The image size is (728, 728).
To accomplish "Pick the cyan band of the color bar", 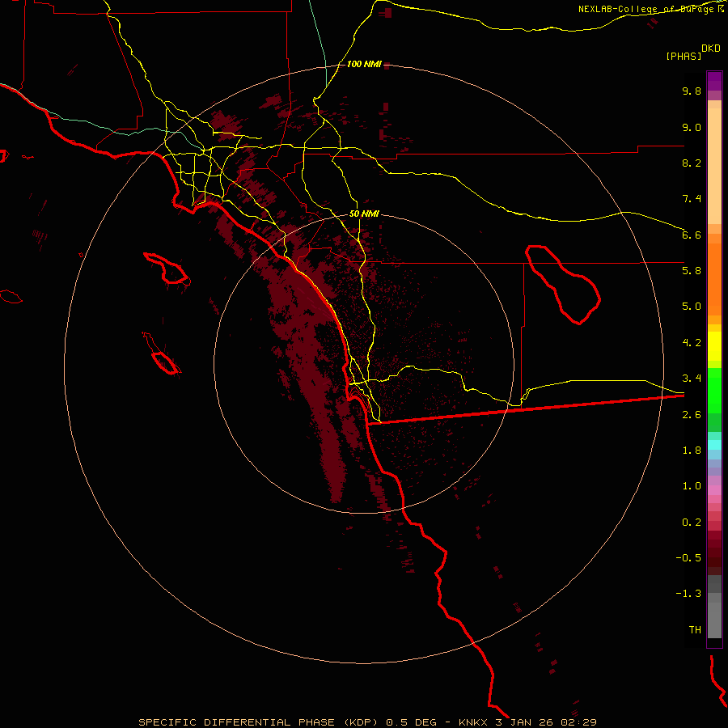I will pos(714,445).
